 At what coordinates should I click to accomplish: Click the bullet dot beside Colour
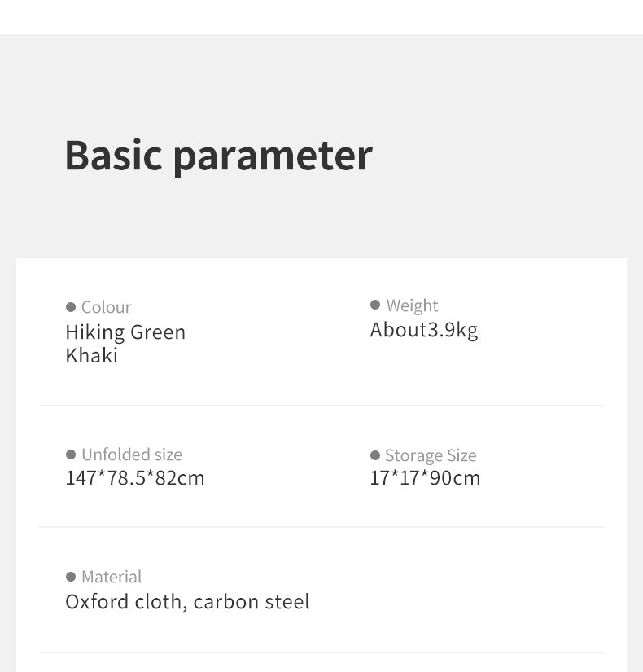pos(71,307)
